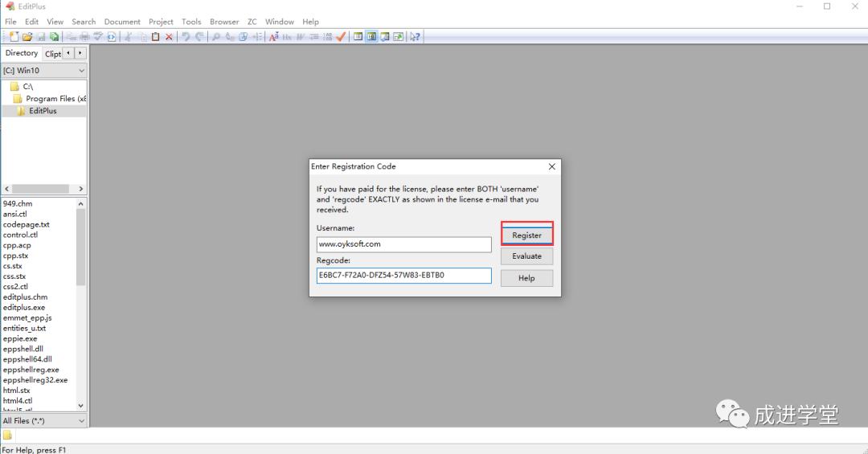Click the Evaluate button
The image size is (868, 454).
click(526, 256)
